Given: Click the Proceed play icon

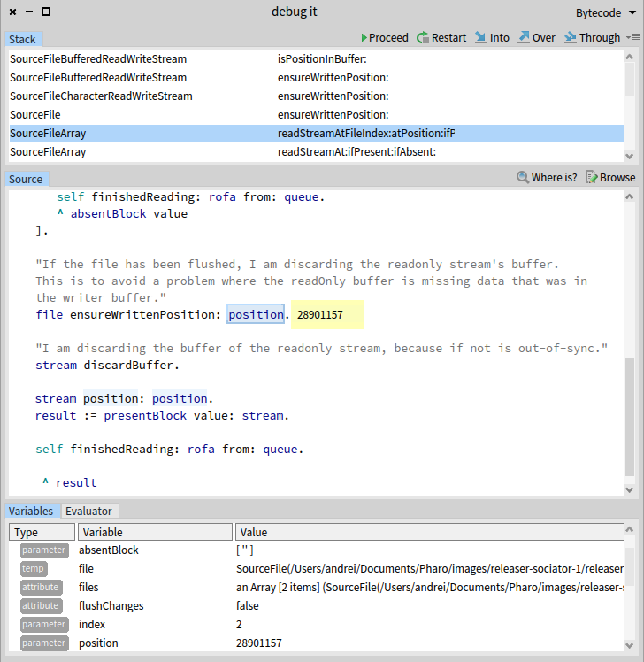Looking at the screenshot, I should coord(364,38).
